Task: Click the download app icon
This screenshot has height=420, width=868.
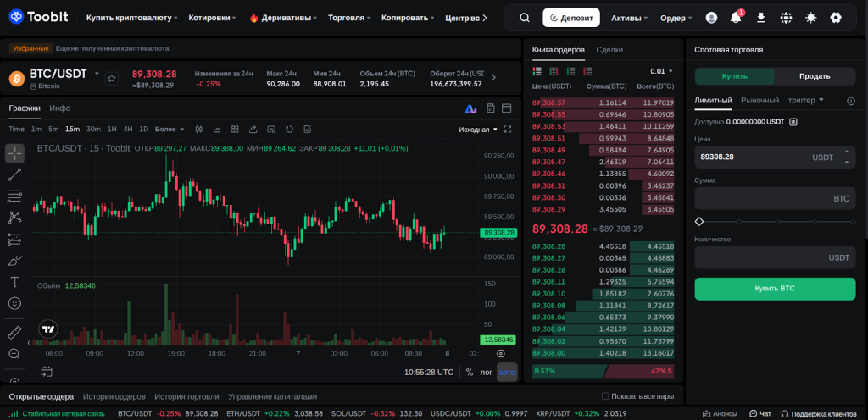Action: tap(760, 17)
